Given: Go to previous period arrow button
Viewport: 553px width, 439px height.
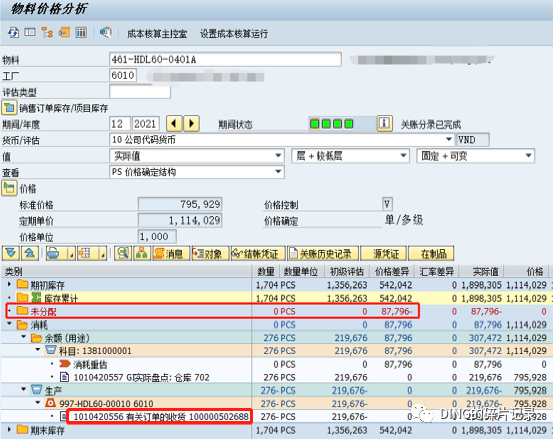Looking at the screenshot, I should 174,123.
